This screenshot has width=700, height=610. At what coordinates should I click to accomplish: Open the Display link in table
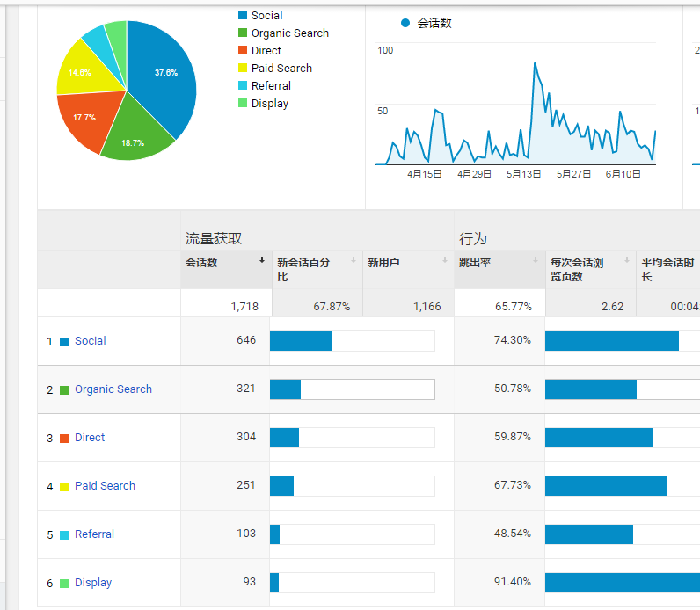pos(92,583)
